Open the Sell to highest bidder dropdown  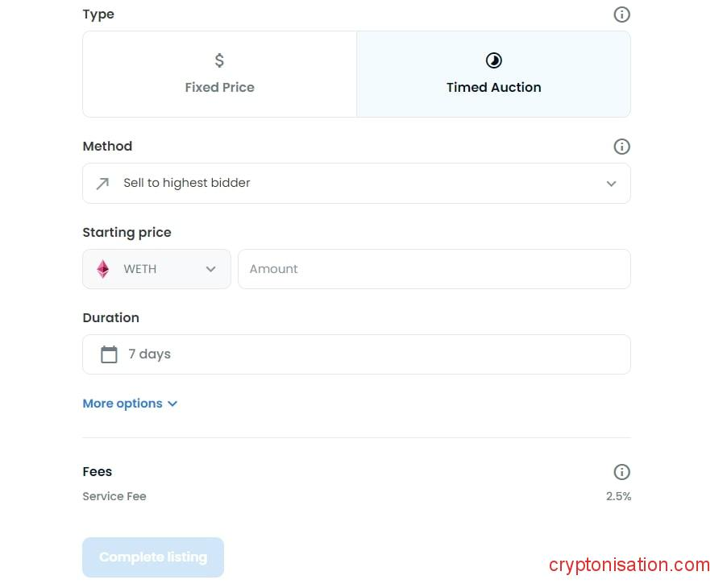(356, 184)
